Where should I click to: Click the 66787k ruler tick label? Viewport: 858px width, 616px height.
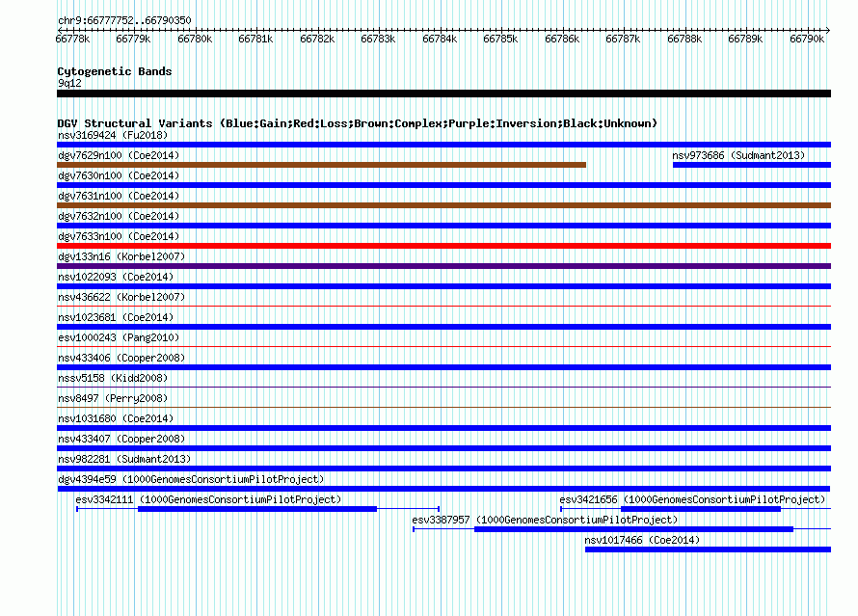pos(623,39)
